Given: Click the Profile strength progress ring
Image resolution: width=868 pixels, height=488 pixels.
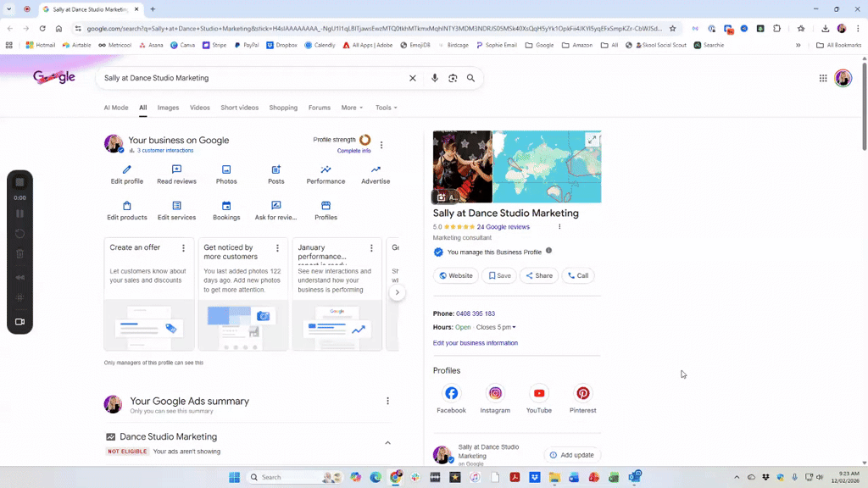Looking at the screenshot, I should pyautogui.click(x=364, y=141).
